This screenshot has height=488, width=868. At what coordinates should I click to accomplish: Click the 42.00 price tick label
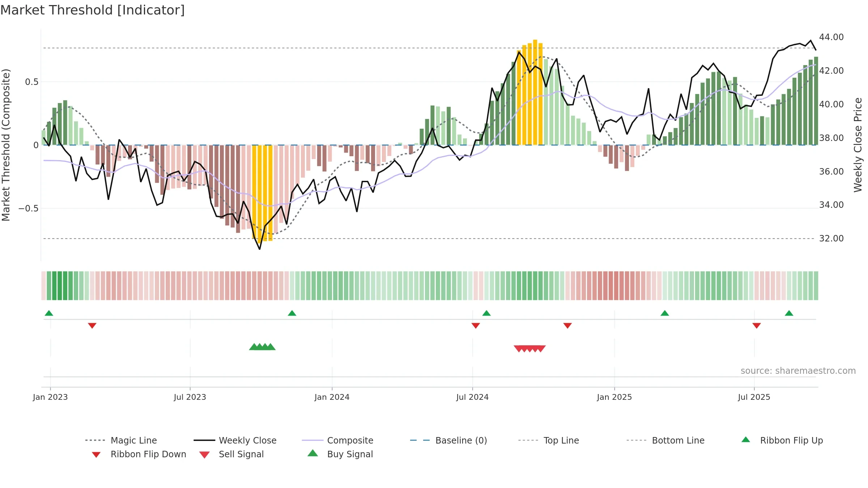[831, 71]
